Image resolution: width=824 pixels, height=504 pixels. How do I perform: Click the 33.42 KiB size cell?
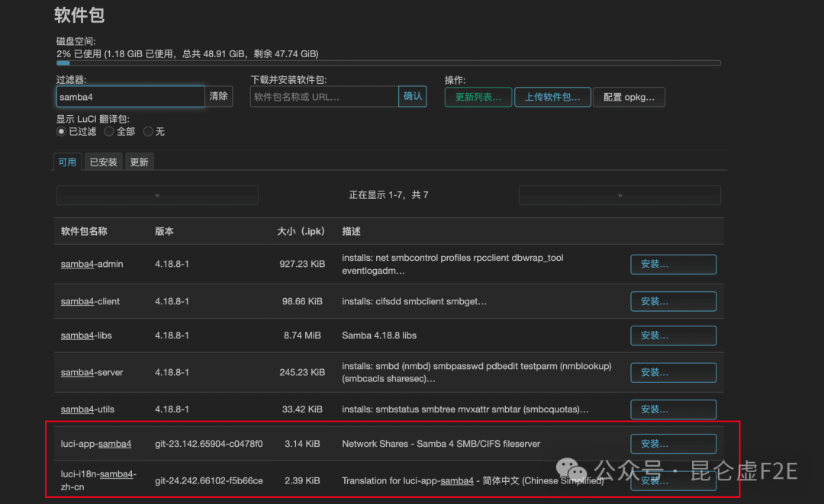tap(302, 409)
